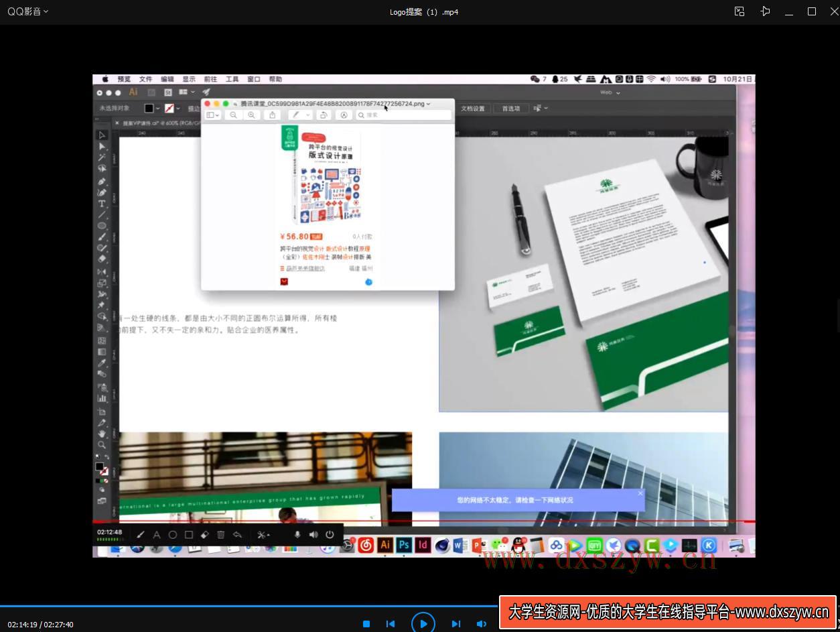Viewport: 840px width, 632px height.
Task: Rotate the image in Preview
Action: [324, 115]
